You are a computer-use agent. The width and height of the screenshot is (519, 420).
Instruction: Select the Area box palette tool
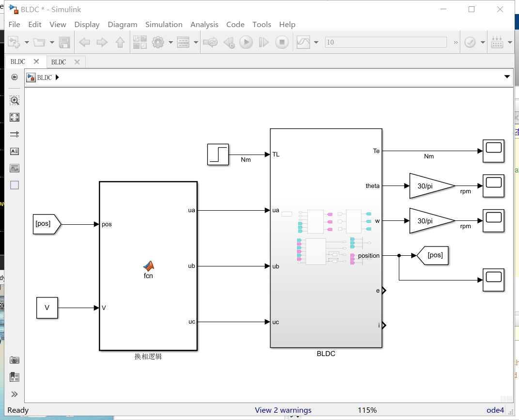[x=14, y=185]
